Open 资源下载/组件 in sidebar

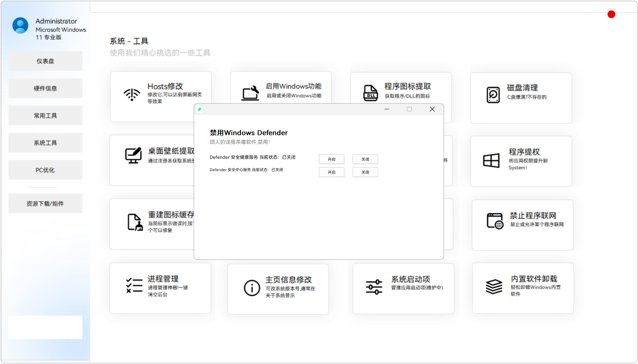coord(45,204)
